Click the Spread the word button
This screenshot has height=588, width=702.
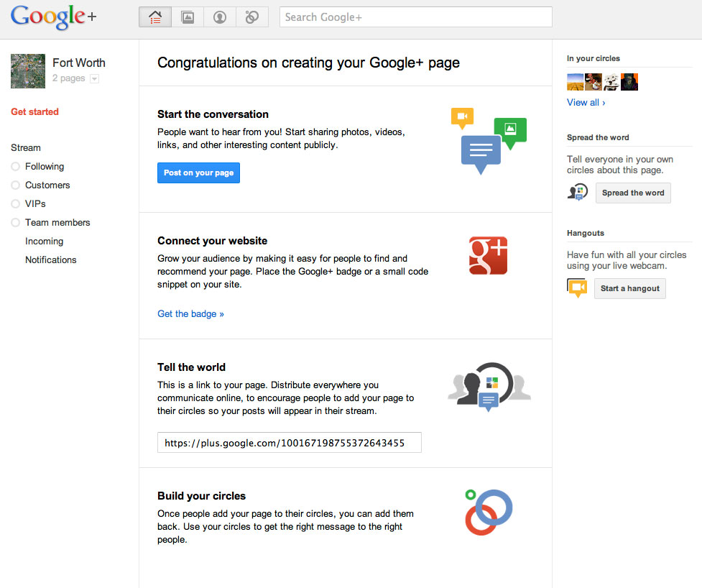tap(633, 193)
